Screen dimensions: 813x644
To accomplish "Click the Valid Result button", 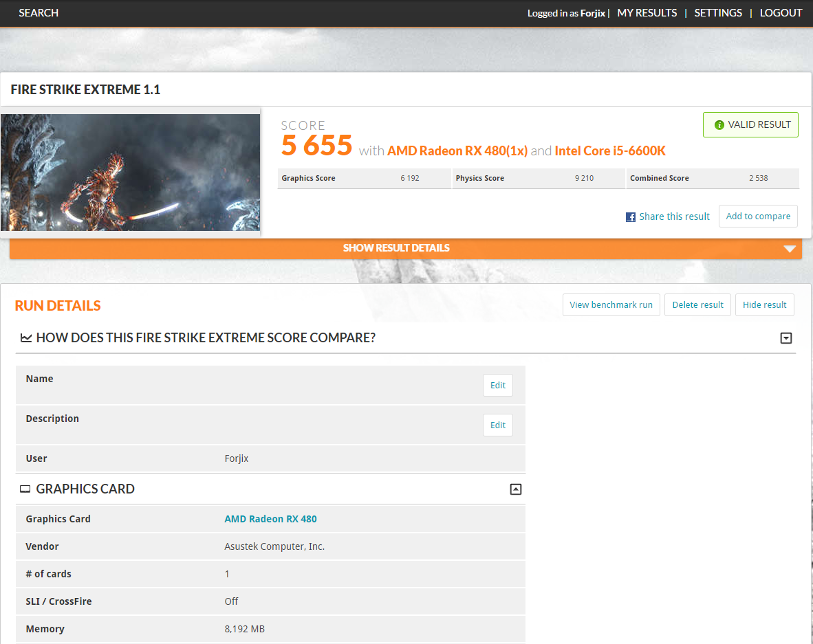I will (750, 125).
